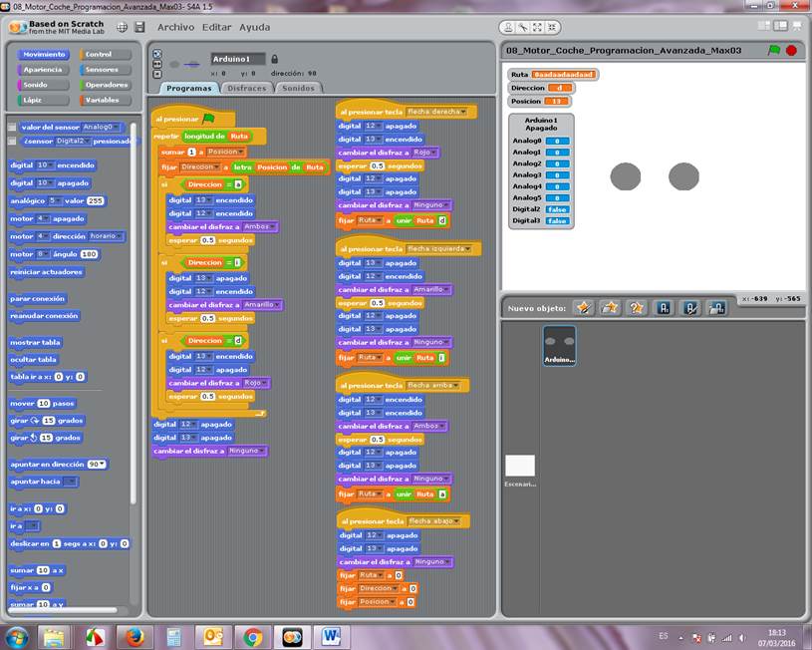This screenshot has height=650, width=812.
Task: Click the red stop button above the stage
Action: (x=791, y=50)
